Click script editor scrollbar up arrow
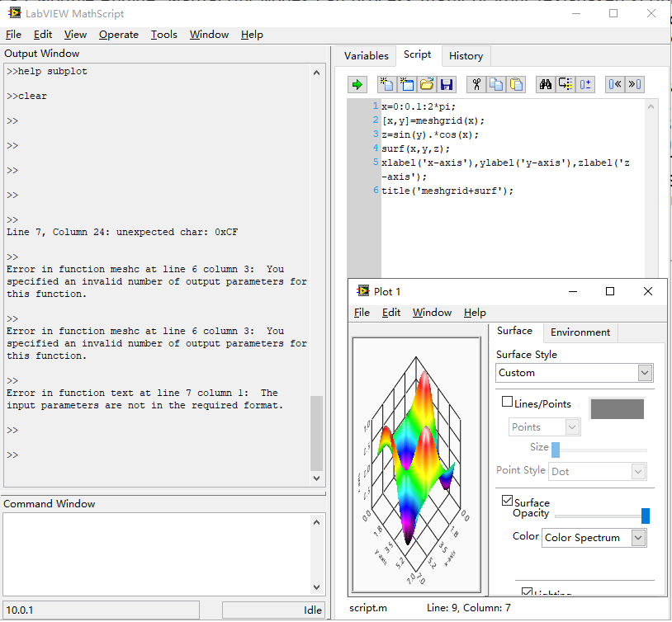This screenshot has width=672, height=622. pos(651,106)
